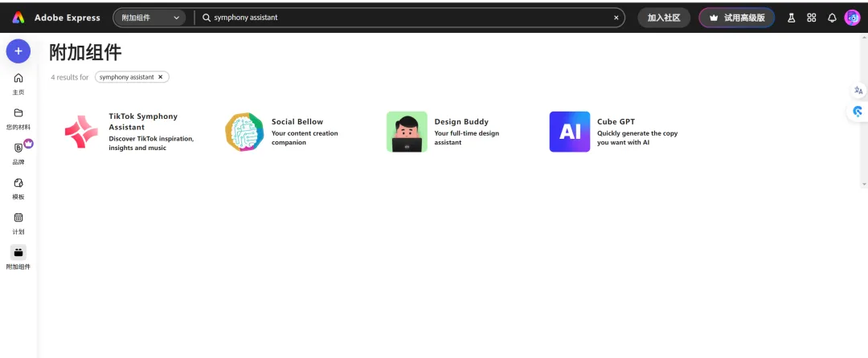Click 'Discover TikTok inspiration' description

click(151, 143)
